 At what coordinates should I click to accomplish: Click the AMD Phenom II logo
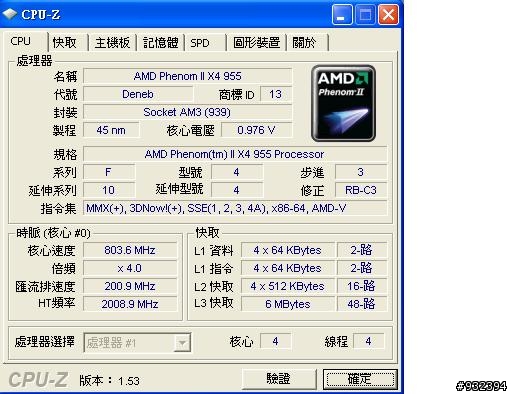(343, 103)
